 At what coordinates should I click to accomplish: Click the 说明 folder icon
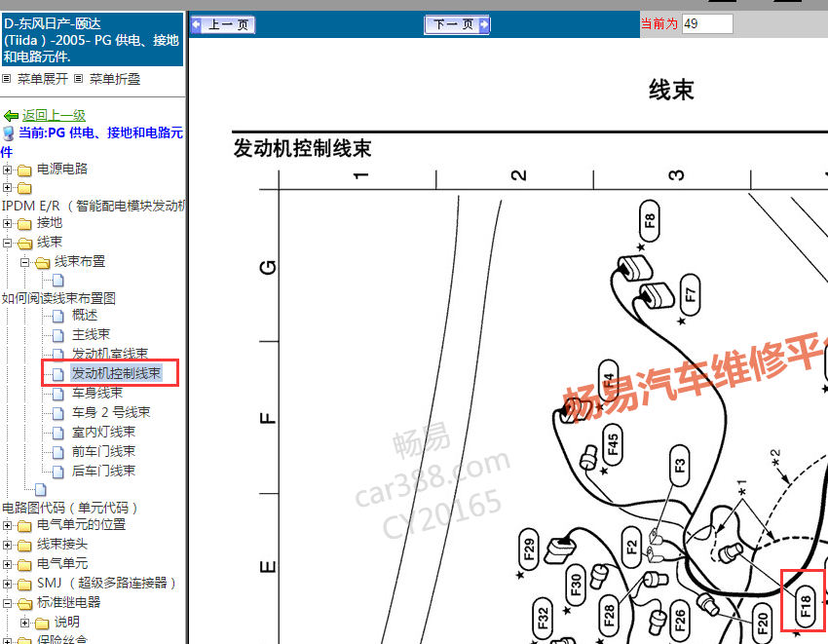point(42,624)
